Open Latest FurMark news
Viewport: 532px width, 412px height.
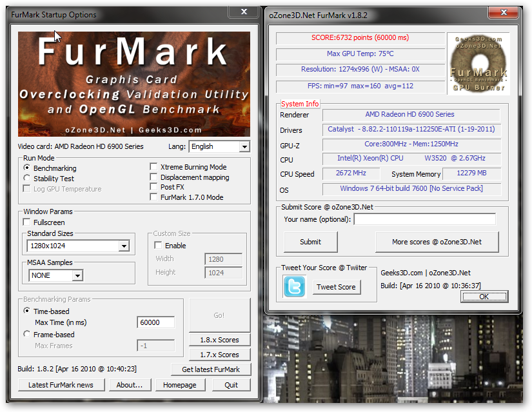61,385
